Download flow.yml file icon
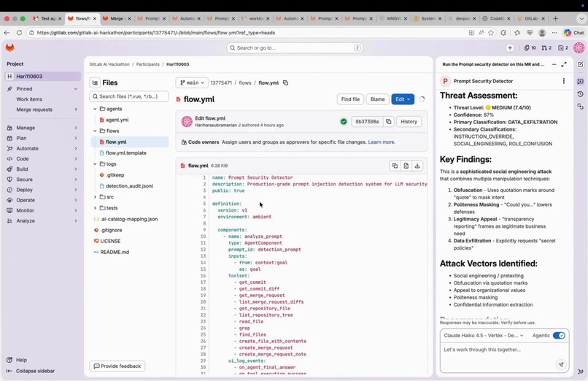 (x=417, y=166)
